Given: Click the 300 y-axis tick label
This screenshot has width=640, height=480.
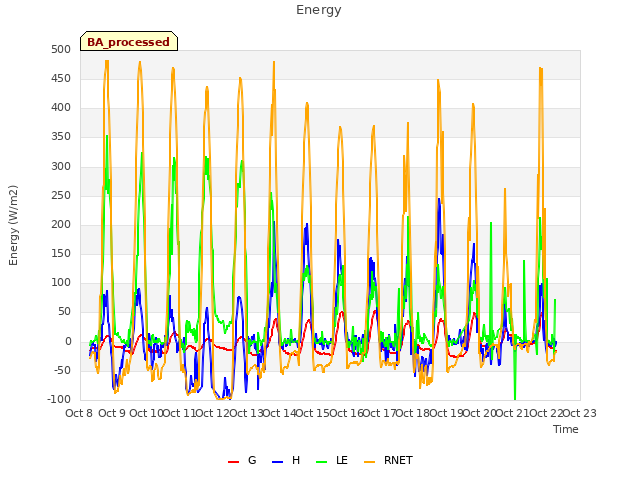Looking at the screenshot, I should 61,166.
